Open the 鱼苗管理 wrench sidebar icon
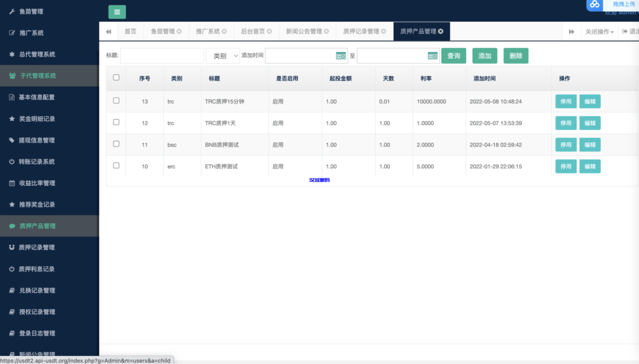639x364 pixels. (x=11, y=11)
